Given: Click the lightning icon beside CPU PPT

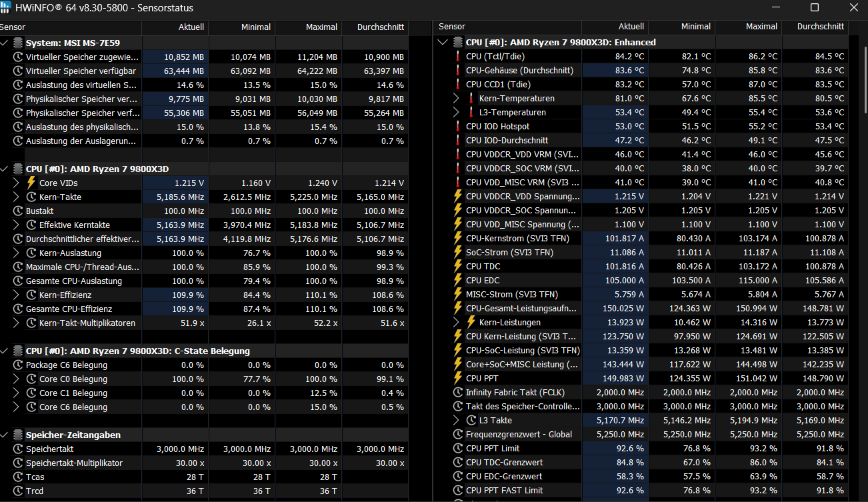Looking at the screenshot, I should pyautogui.click(x=457, y=378).
